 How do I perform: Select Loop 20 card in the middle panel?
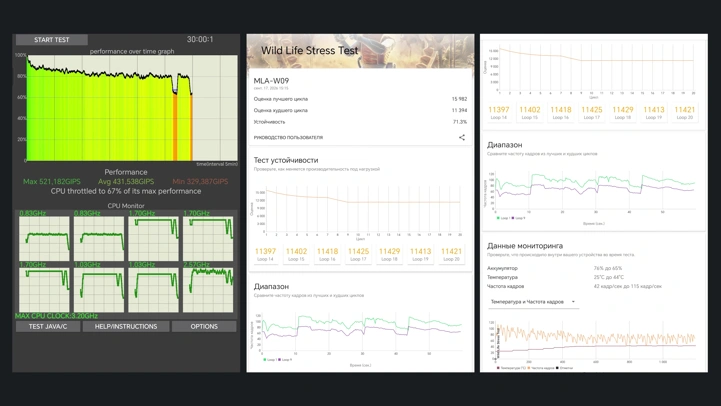tap(451, 254)
